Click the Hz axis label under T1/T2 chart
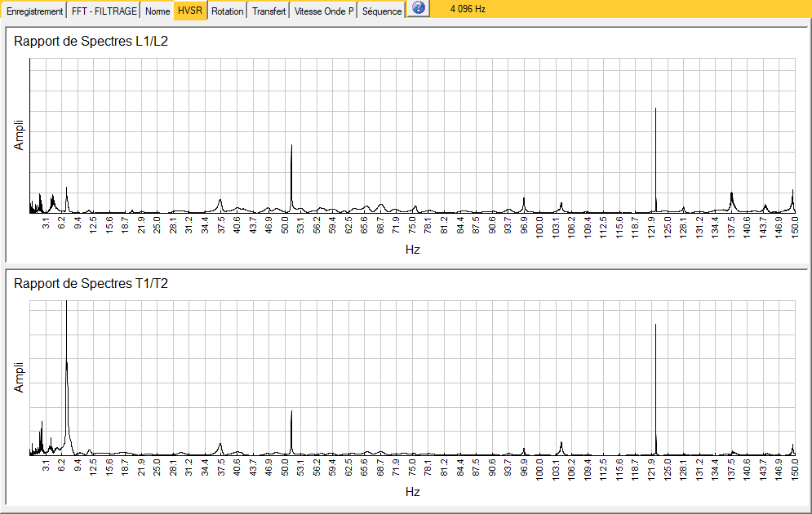This screenshot has height=514, width=812. tap(413, 492)
